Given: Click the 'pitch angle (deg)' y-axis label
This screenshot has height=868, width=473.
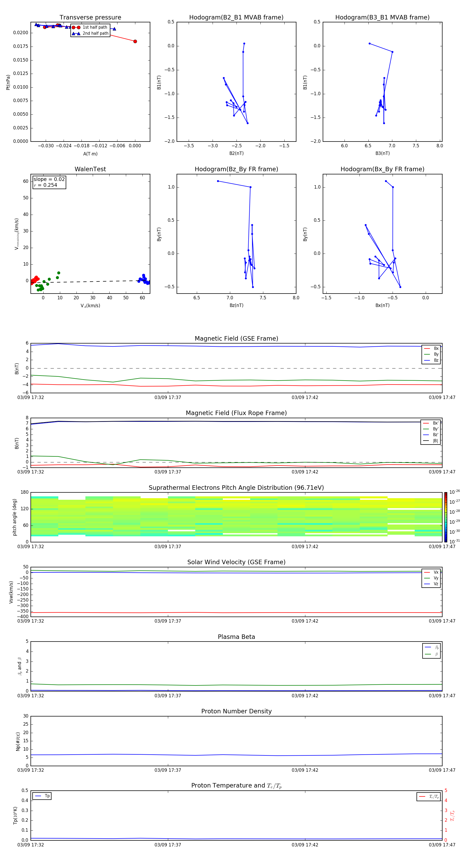Looking at the screenshot, I should pos(15,517).
